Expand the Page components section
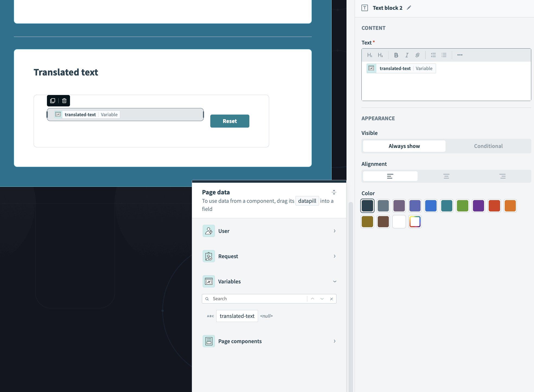Viewport: 534px width, 392px height. click(x=269, y=341)
